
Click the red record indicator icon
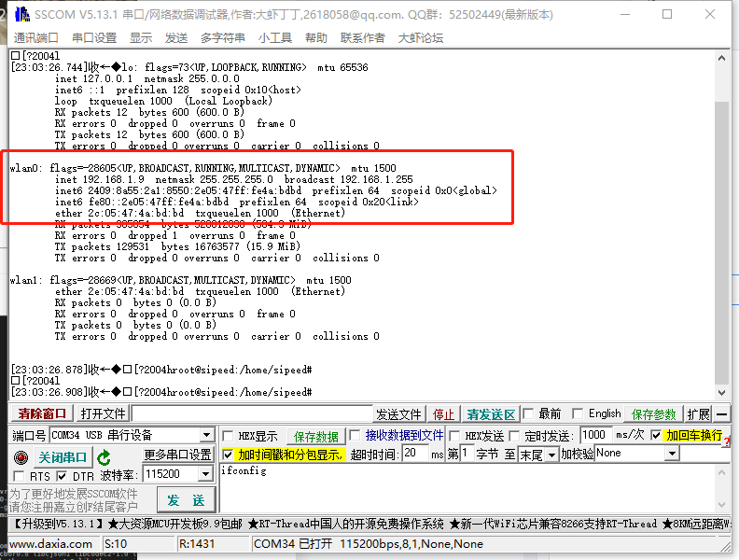click(21, 457)
